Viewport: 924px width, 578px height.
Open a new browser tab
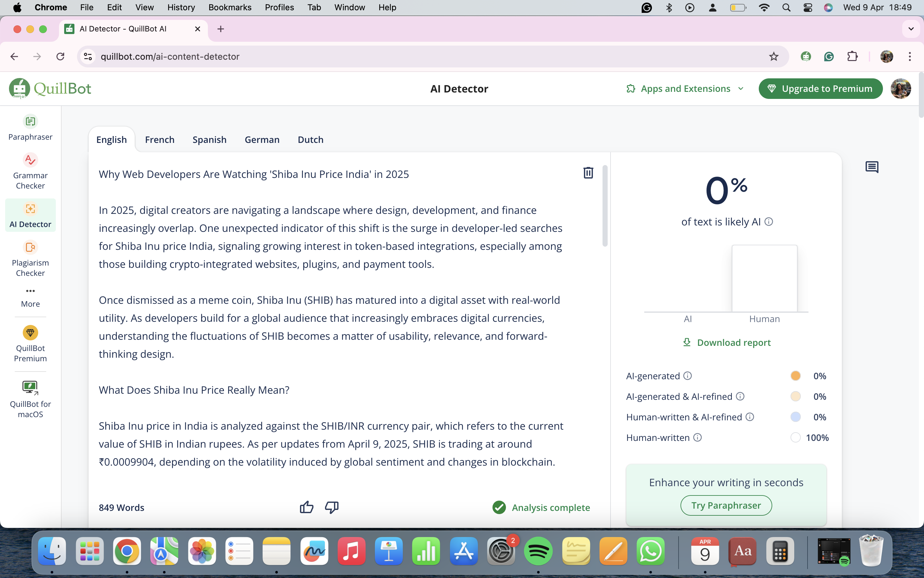[220, 29]
